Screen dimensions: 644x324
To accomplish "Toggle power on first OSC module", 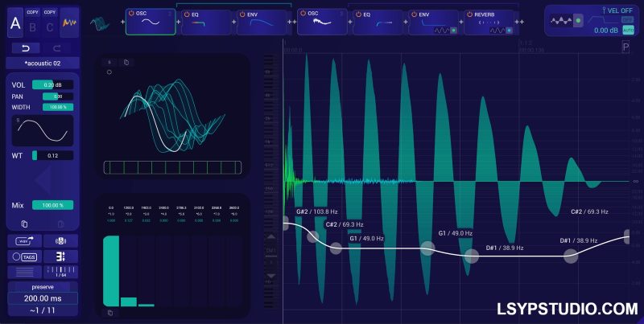I will 131,14.
